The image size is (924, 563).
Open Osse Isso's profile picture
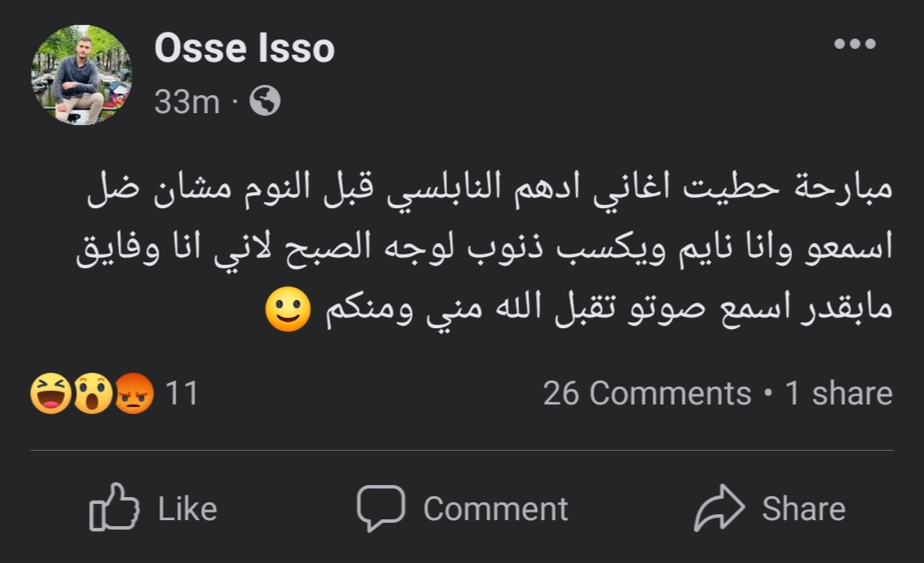click(x=81, y=75)
